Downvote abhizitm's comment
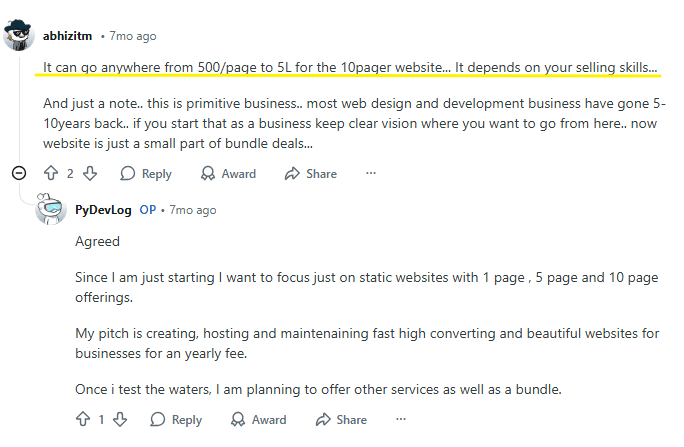684x447 pixels. (x=89, y=174)
